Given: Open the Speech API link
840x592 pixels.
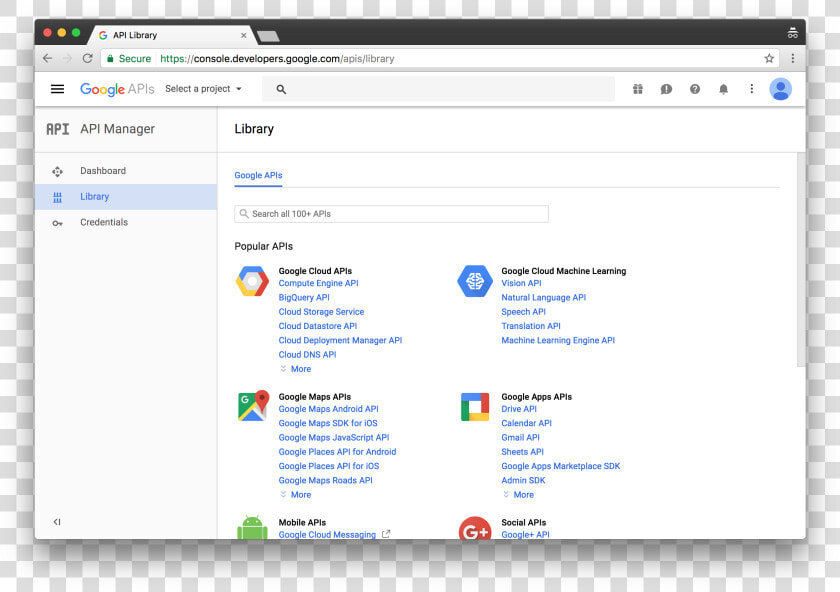Looking at the screenshot, I should [523, 312].
